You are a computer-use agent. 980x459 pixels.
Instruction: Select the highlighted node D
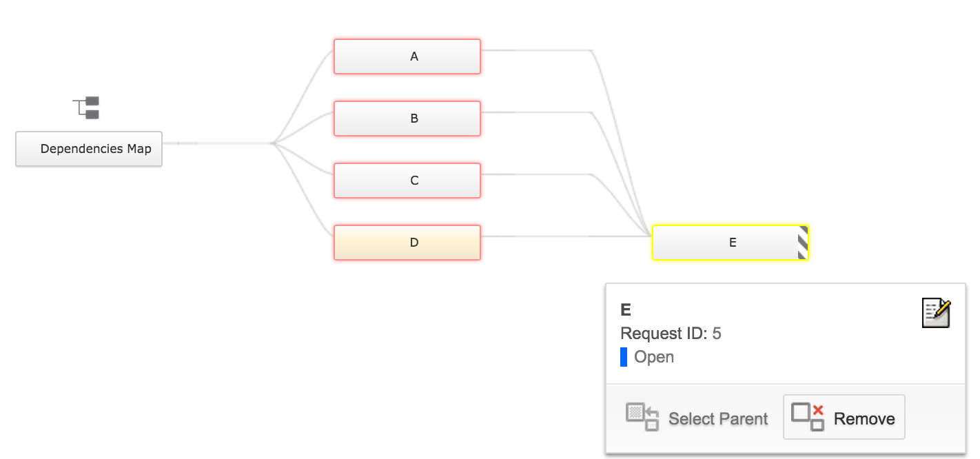click(x=407, y=243)
